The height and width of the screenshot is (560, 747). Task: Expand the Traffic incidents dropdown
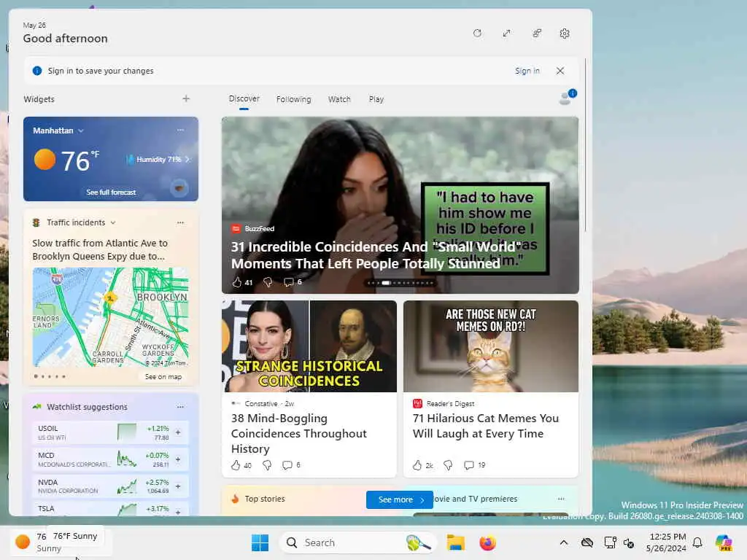[x=113, y=222]
